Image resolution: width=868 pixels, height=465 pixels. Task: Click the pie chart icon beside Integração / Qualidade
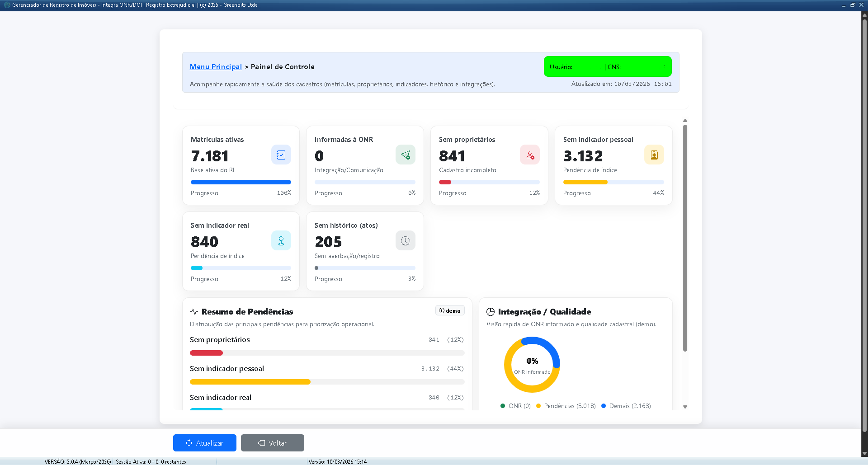tap(491, 312)
